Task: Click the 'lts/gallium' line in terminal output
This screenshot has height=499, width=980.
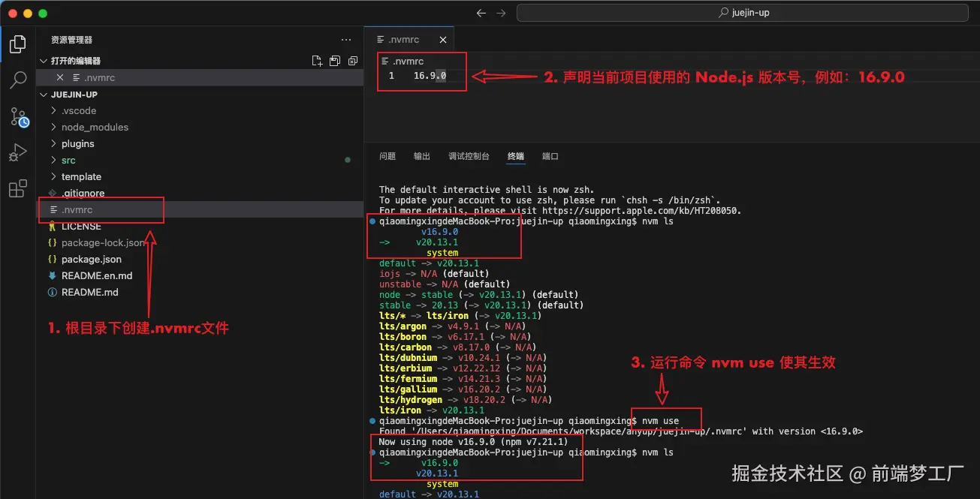Action: click(462, 389)
